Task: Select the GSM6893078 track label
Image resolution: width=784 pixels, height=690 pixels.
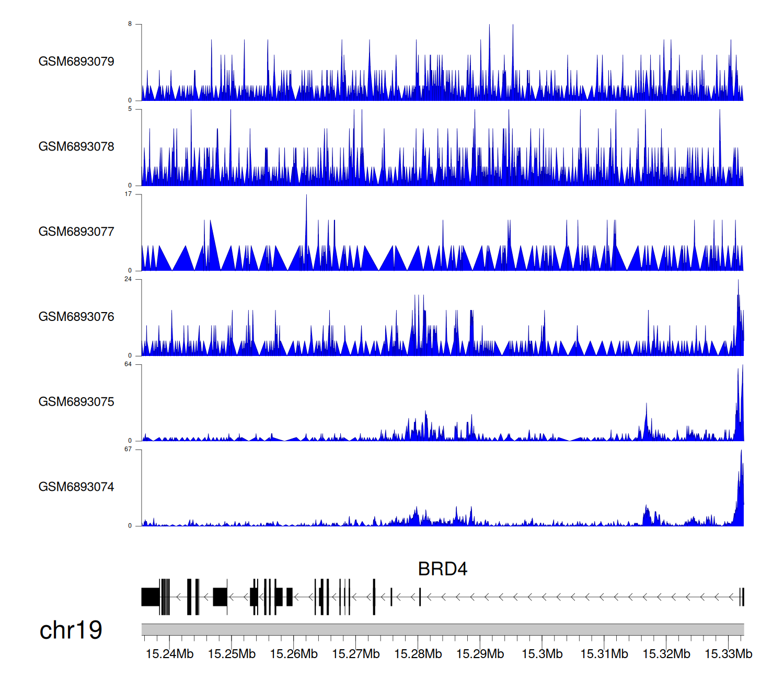Action: click(x=76, y=147)
